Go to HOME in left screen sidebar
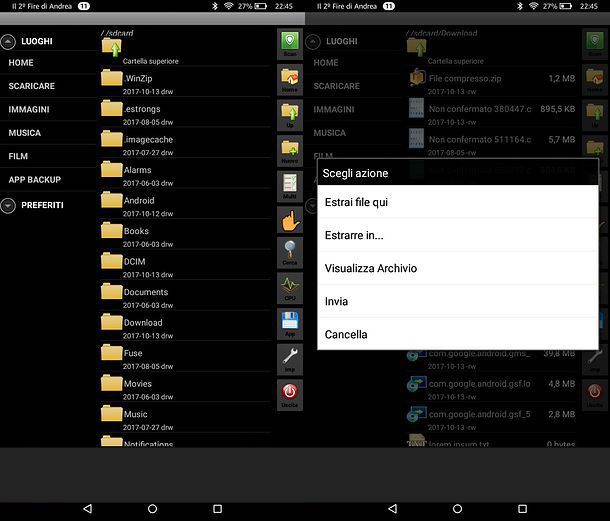 click(x=49, y=63)
